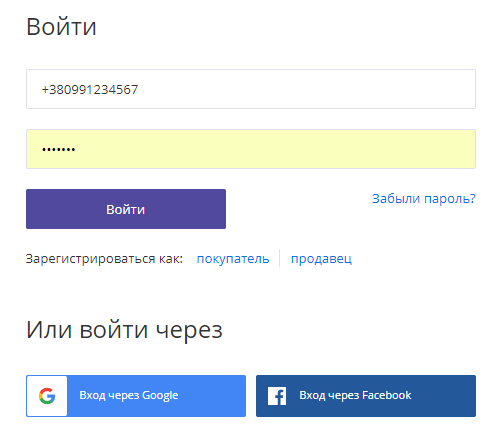Click the Войти label inside the purple button
Screen dimensions: 501x434
126,210
